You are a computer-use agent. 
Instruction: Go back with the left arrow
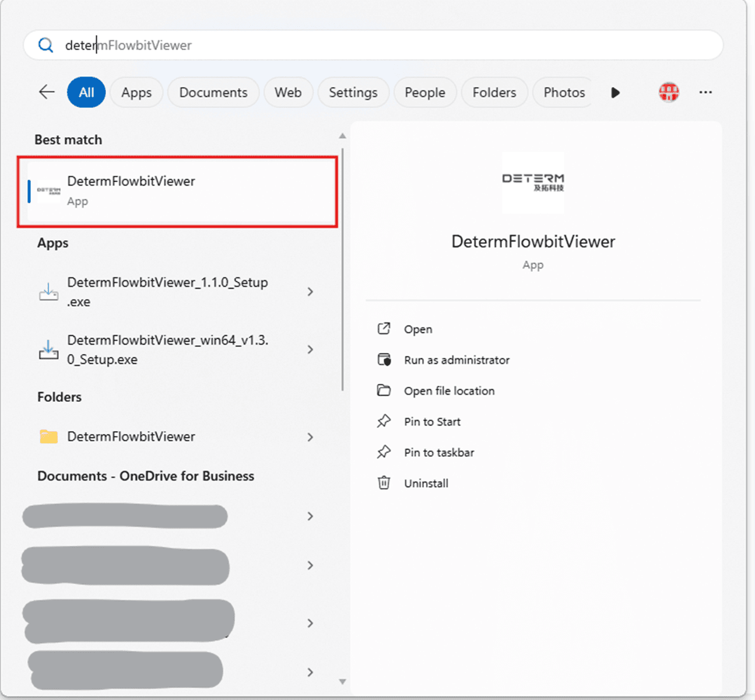[47, 92]
